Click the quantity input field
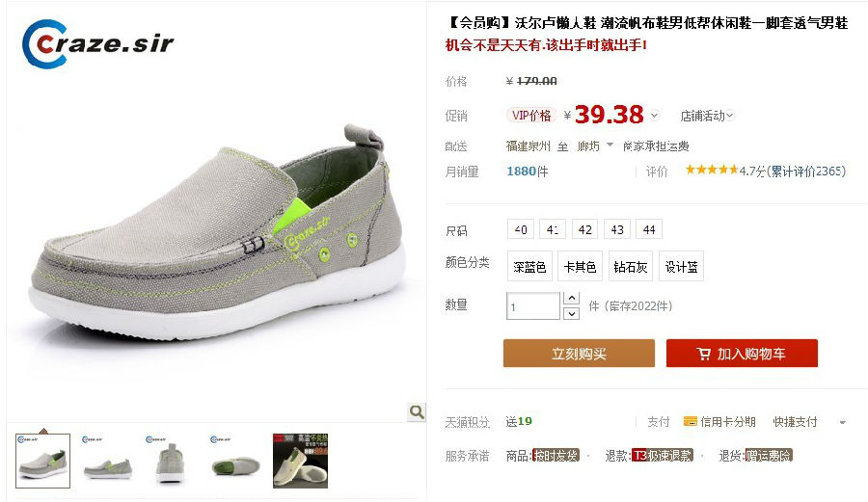 coord(533,306)
